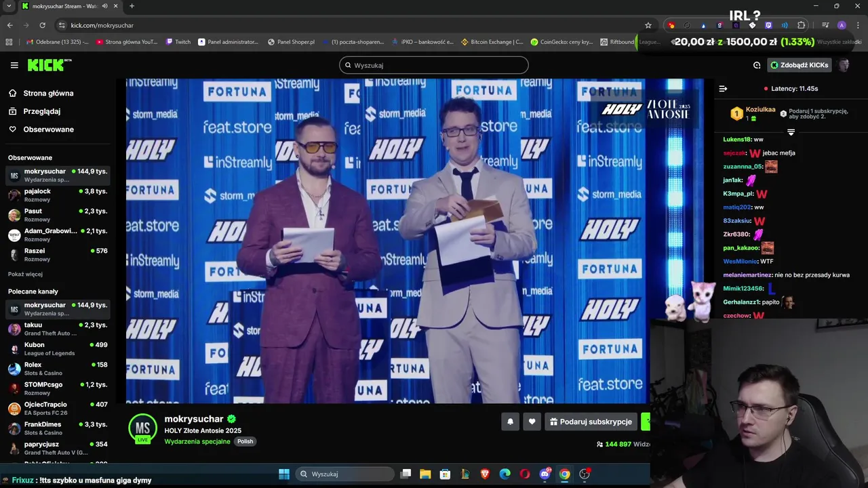Open Panel Shoper.pl bookmark
Screen dimensions: 868x488
pos(291,42)
